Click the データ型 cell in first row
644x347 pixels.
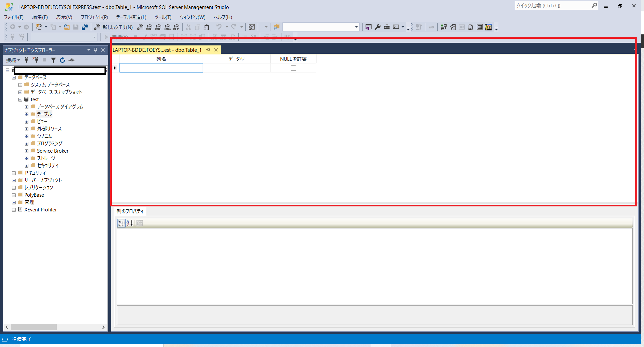tap(237, 68)
